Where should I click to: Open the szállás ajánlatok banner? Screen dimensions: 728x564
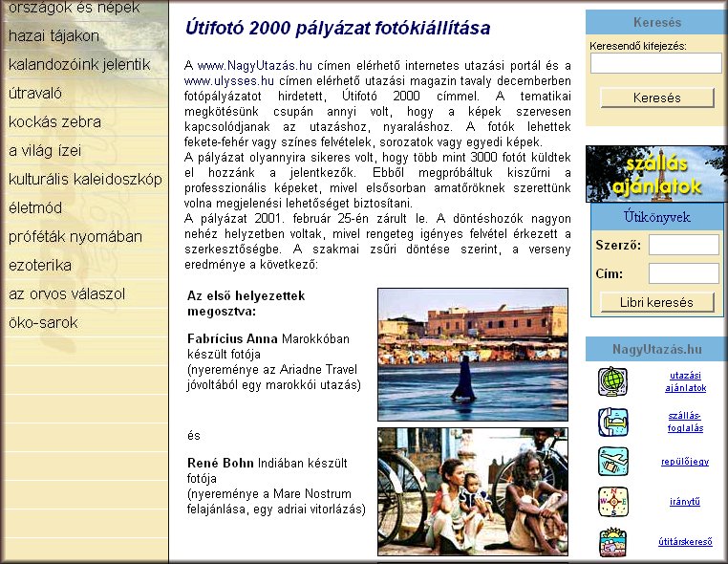pyautogui.click(x=656, y=174)
